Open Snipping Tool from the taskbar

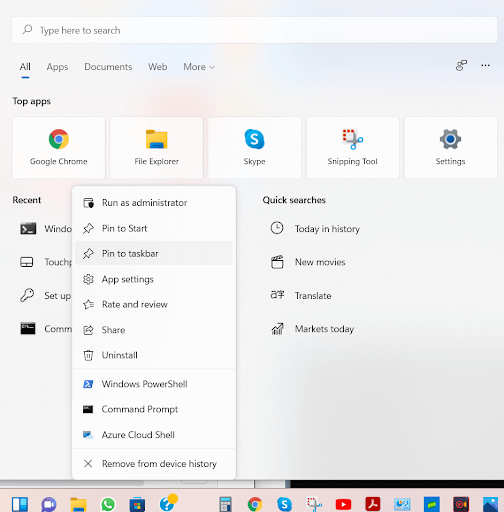[314, 505]
